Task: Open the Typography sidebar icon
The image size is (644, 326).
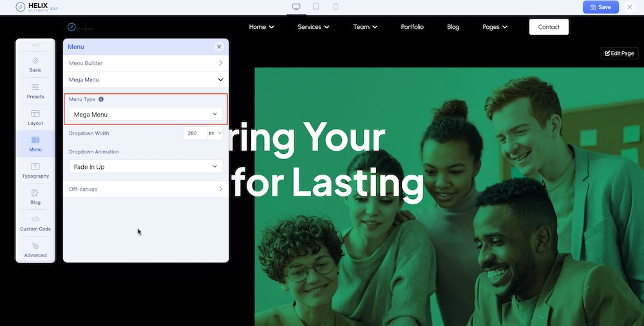Action: (x=35, y=166)
